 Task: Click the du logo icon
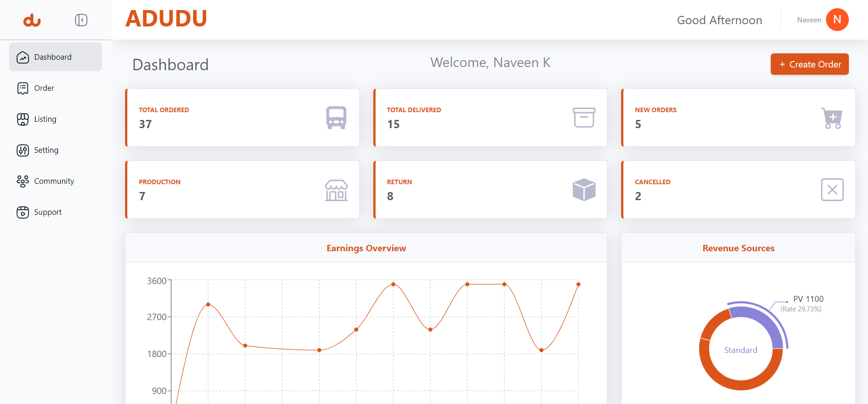click(32, 20)
